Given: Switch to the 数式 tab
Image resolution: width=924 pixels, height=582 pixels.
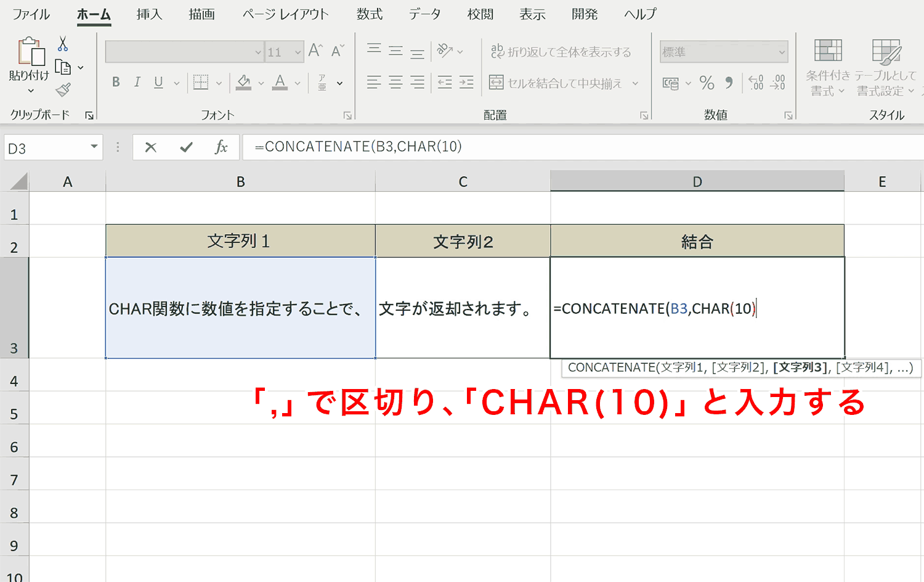Looking at the screenshot, I should 370,14.
